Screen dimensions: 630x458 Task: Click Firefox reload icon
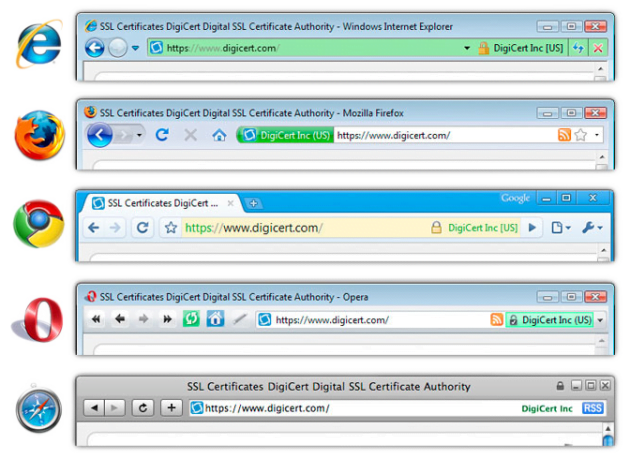click(x=162, y=135)
